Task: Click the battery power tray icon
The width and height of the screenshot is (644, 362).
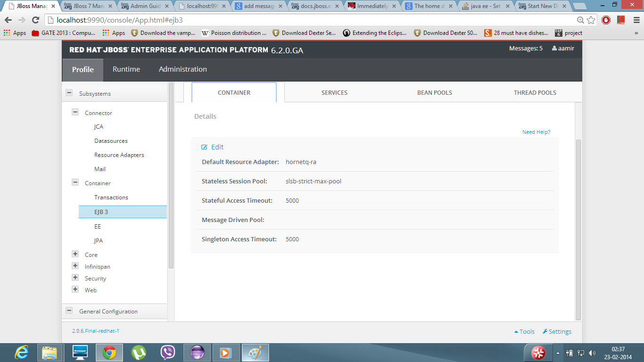Action: [570, 353]
